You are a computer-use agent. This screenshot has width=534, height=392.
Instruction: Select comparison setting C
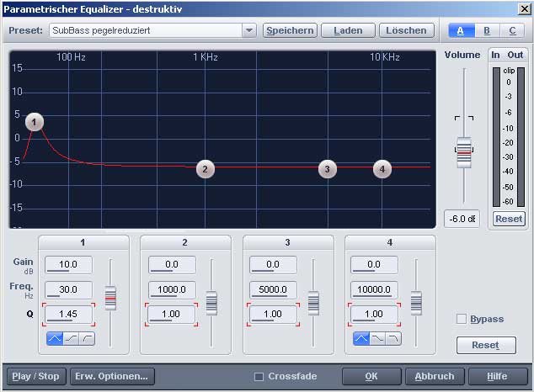pos(511,30)
